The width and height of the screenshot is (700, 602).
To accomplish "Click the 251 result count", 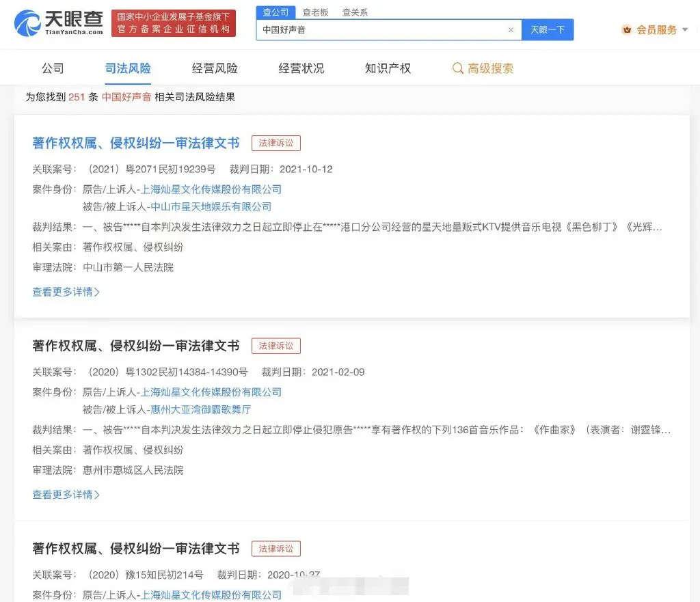I will click(77, 97).
